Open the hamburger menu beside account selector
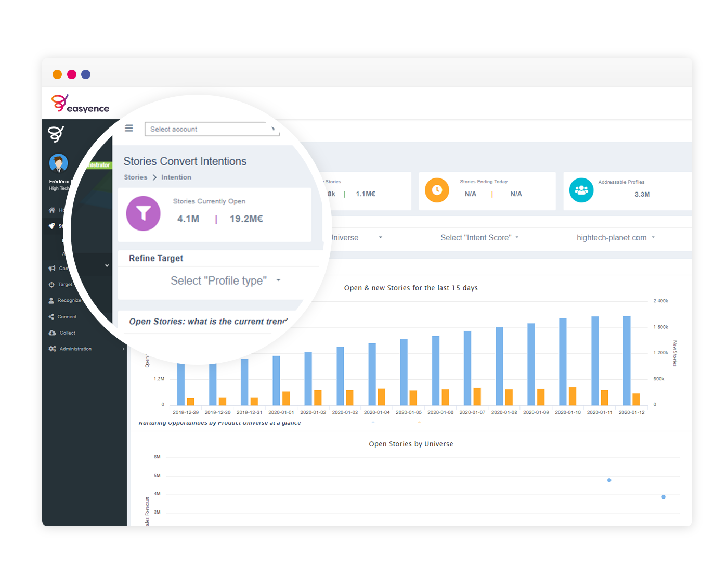Image resolution: width=728 pixels, height=562 pixels. [128, 128]
